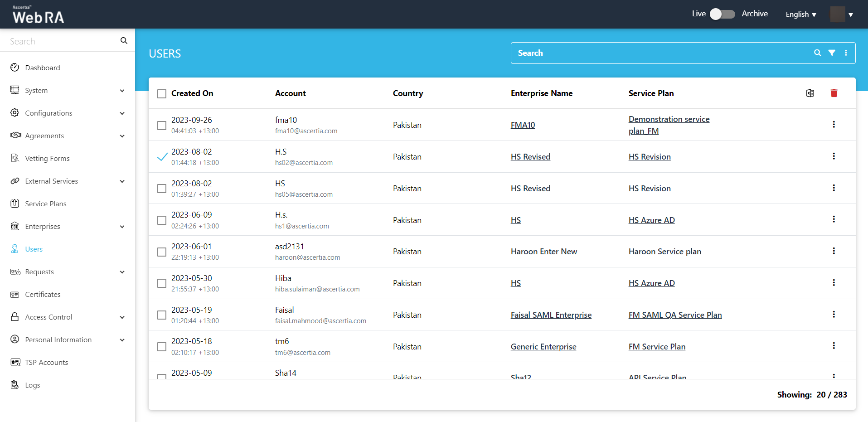The image size is (868, 422).
Task: Open row actions menu for tm6
Action: 834,345
